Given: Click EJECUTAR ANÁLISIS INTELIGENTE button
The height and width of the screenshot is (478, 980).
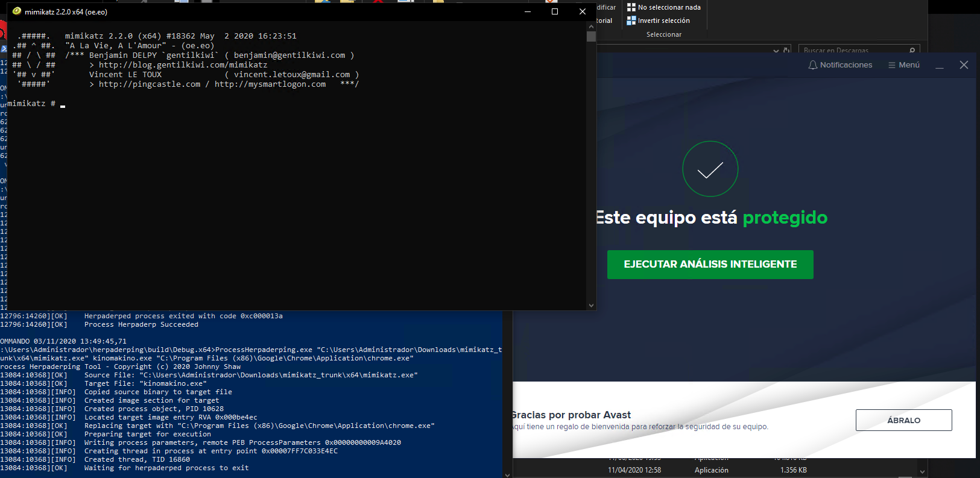Looking at the screenshot, I should coord(710,265).
